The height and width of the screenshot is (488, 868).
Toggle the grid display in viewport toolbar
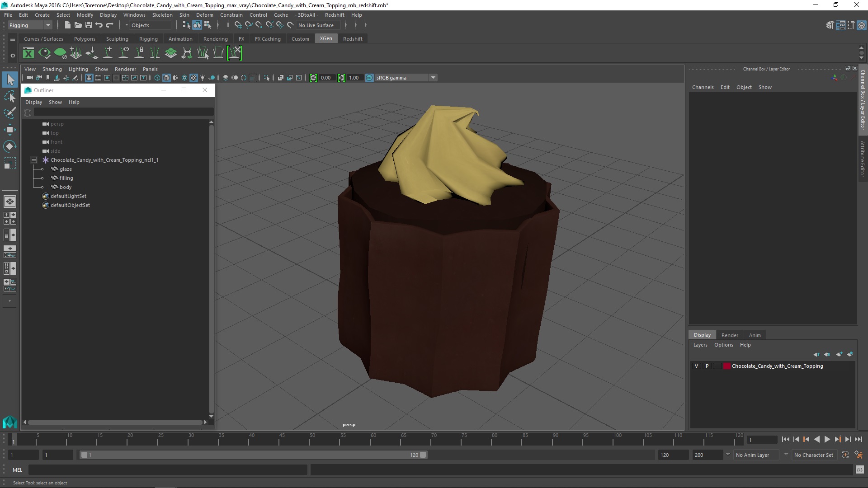[x=89, y=78]
